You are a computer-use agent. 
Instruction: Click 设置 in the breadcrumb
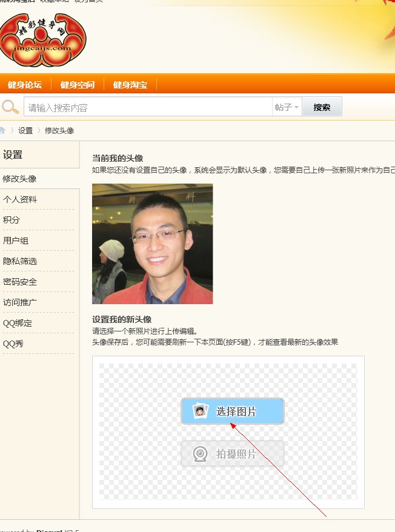pos(25,131)
